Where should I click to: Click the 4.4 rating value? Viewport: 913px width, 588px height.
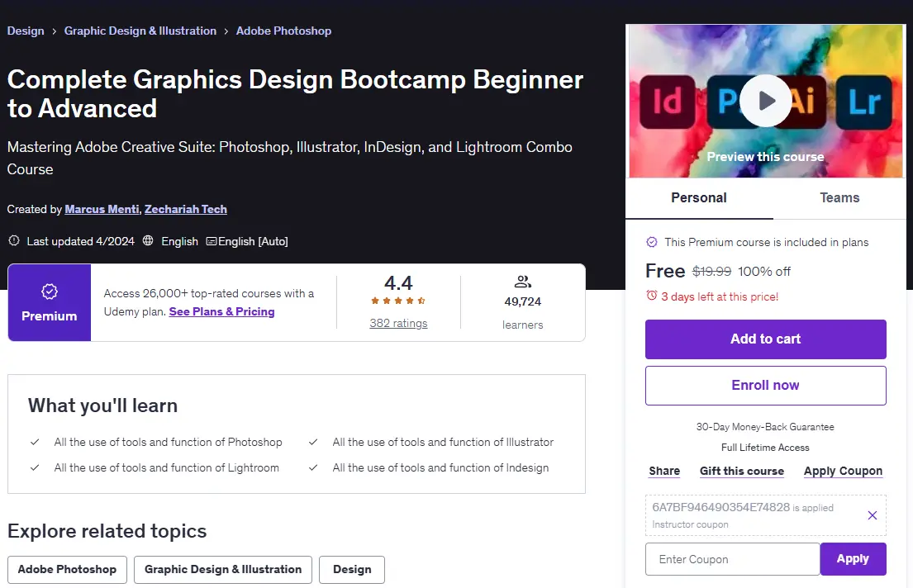coord(398,283)
